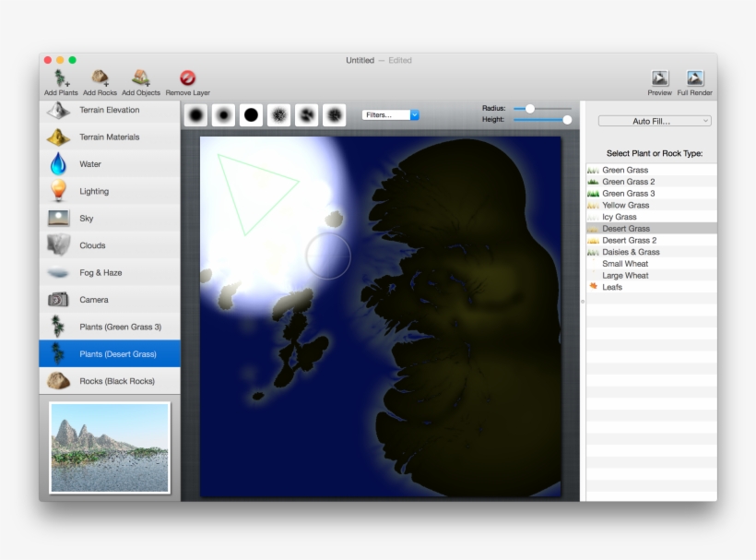Click the Radius slider handle
Image resolution: width=756 pixels, height=560 pixels.
pos(532,108)
